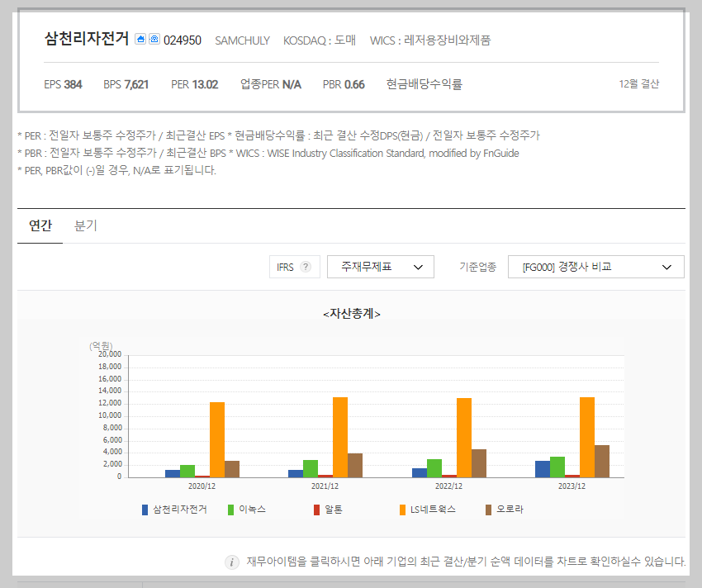The image size is (702, 588).
Task: Click the homepage icon beside 삼천리자전거
Action: (x=140, y=39)
